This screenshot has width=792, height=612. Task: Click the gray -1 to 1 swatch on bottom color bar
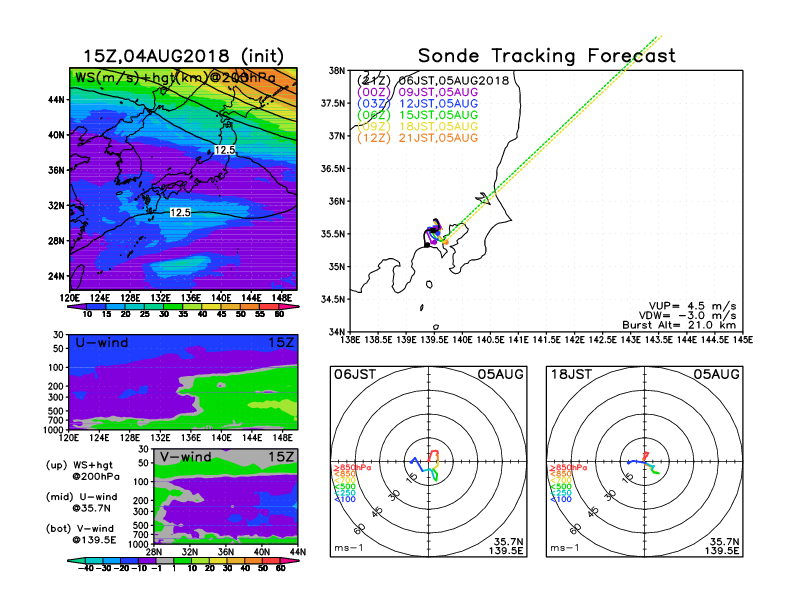click(165, 561)
